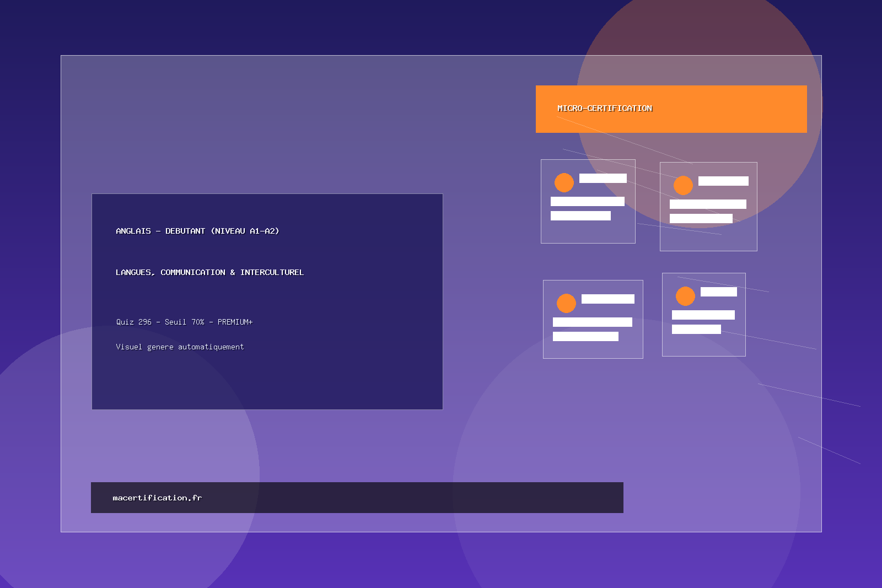Click the orange circle in the bottom-right card
The image size is (882, 588).
(x=685, y=296)
